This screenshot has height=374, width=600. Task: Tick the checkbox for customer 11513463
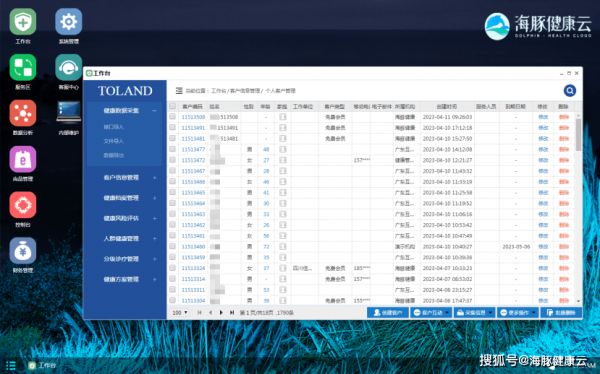172,214
